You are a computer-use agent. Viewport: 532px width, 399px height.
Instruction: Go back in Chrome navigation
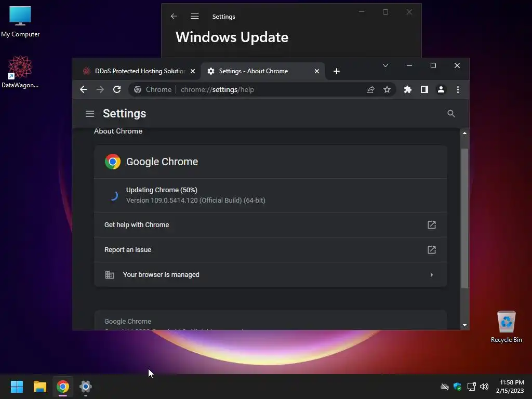[x=84, y=89]
